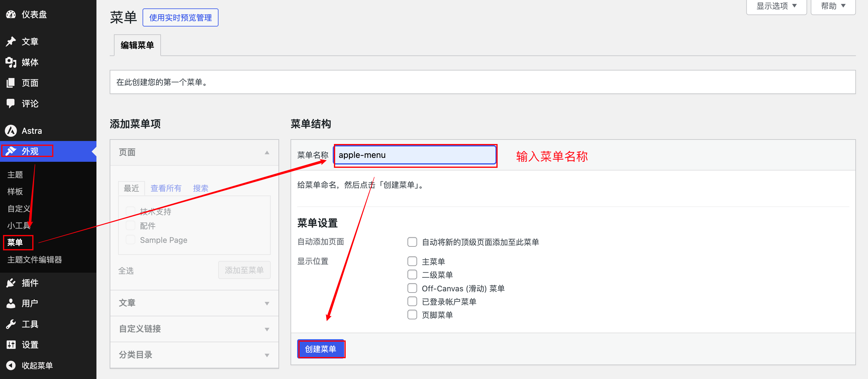Click the Dashboard gauge icon
868x379 pixels.
[x=11, y=14]
